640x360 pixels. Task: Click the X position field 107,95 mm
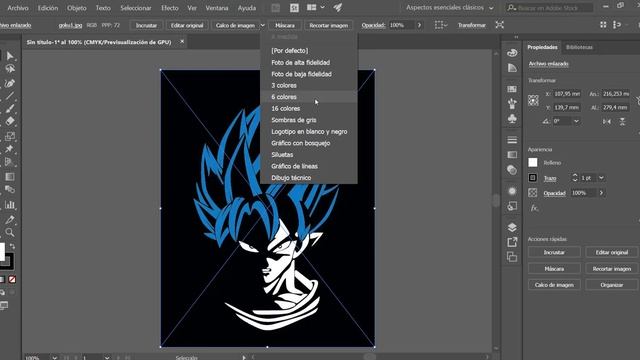point(567,94)
